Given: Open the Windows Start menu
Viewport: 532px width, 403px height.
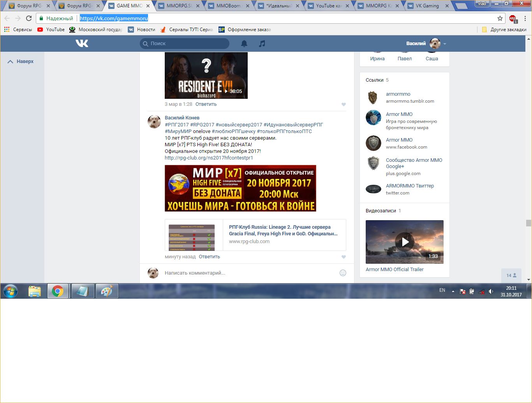Looking at the screenshot, I should coord(11,291).
